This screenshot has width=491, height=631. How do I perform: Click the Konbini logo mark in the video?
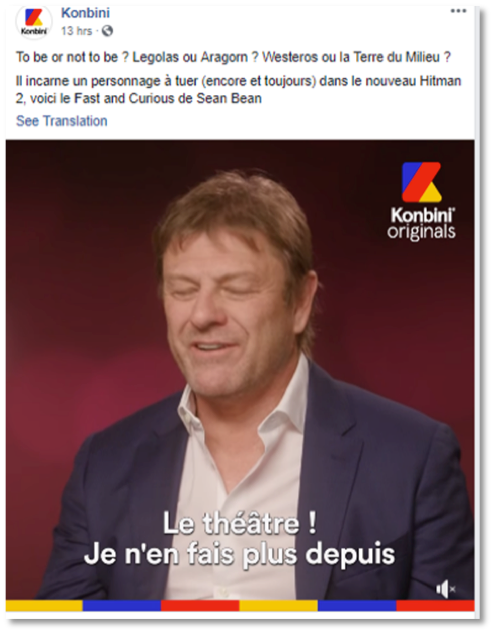(421, 182)
